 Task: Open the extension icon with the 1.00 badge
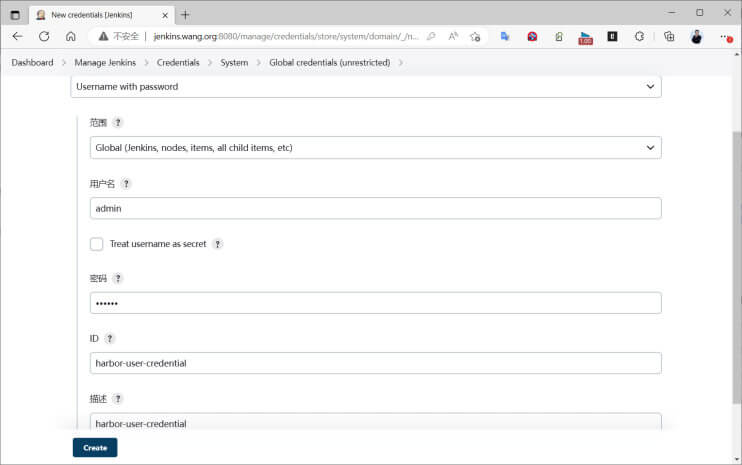click(585, 38)
